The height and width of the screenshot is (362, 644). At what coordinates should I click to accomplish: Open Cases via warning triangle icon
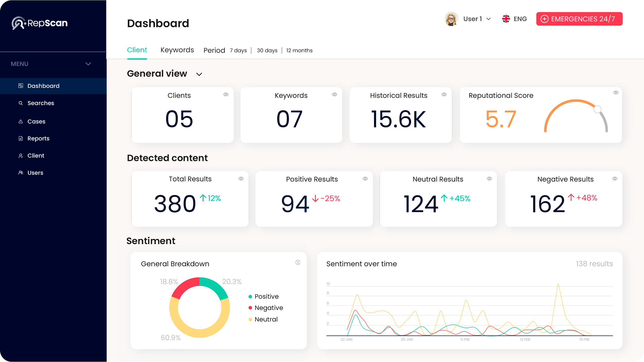coord(21,122)
